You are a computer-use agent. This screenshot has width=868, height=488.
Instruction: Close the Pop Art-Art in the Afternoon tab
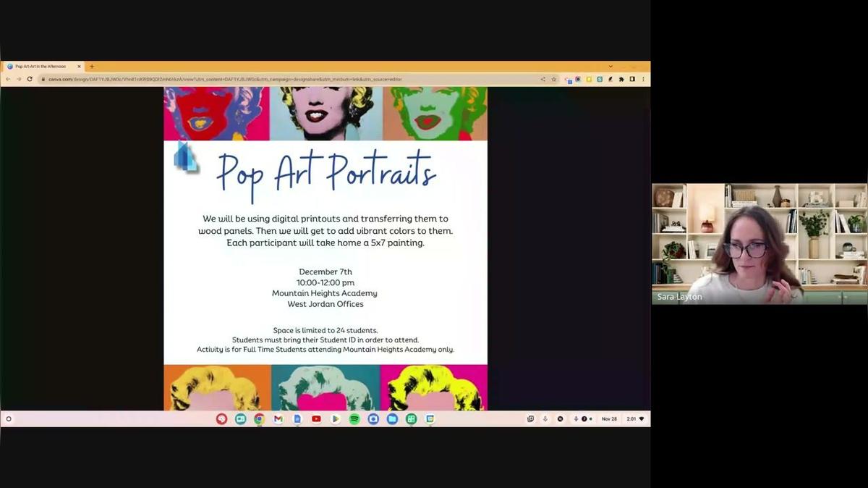pos(80,67)
